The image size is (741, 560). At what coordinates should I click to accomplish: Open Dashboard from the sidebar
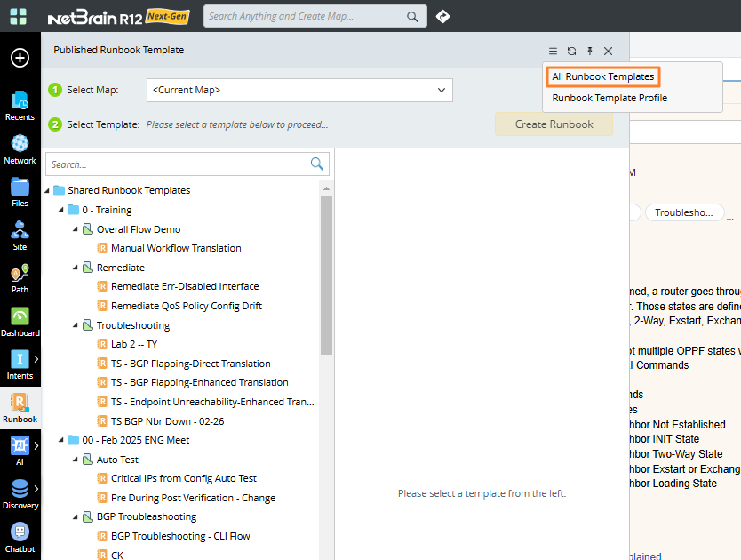point(20,322)
